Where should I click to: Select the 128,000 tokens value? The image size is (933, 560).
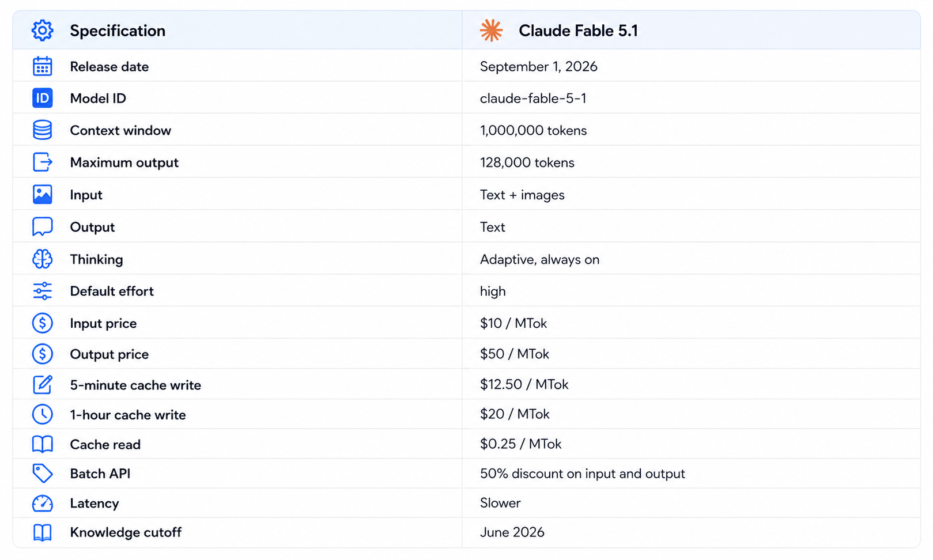[527, 163]
